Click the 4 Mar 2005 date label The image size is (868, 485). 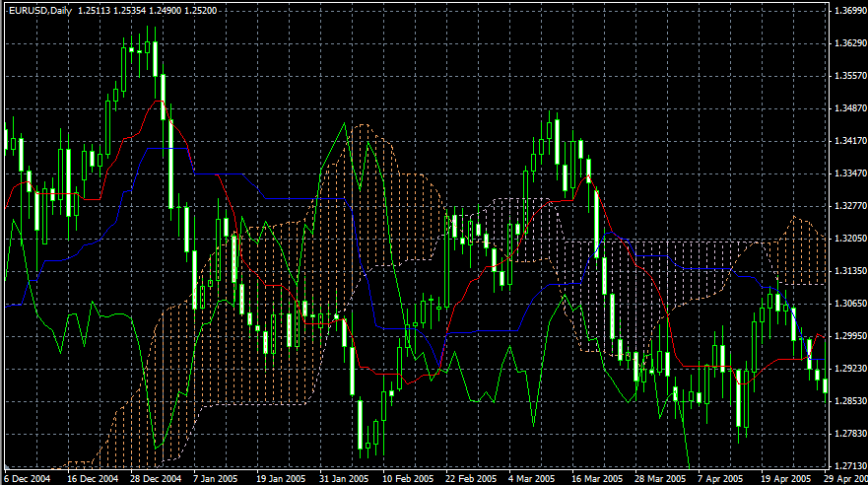[x=531, y=478]
